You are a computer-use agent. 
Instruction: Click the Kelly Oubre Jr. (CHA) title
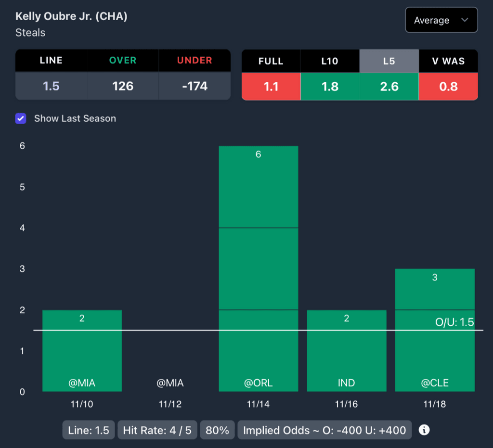coord(71,16)
